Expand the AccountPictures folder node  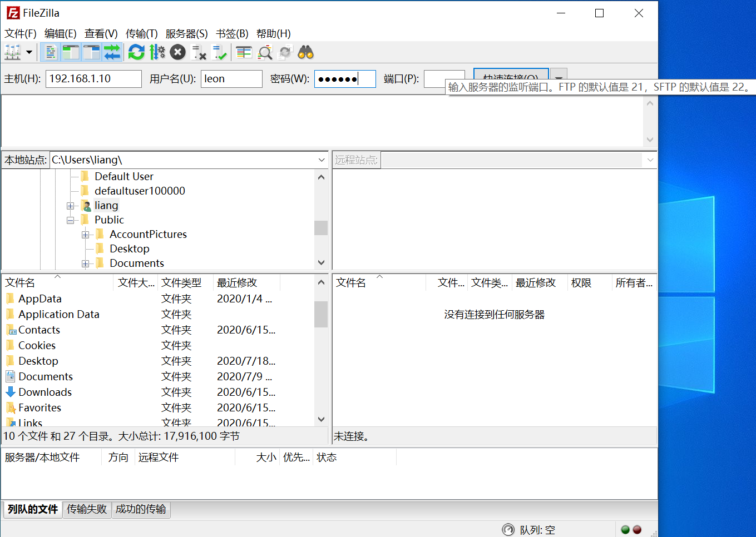click(85, 235)
